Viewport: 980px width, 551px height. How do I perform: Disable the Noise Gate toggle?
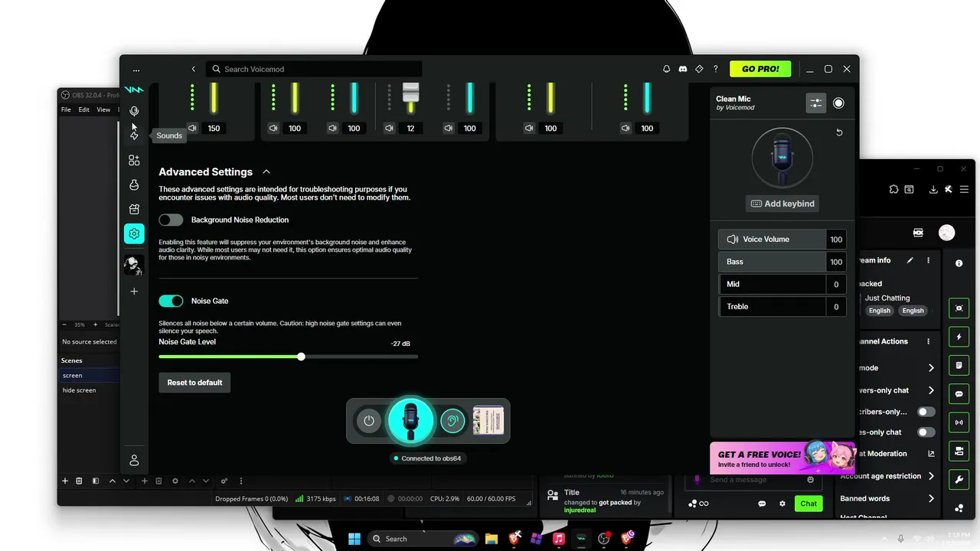click(x=171, y=301)
